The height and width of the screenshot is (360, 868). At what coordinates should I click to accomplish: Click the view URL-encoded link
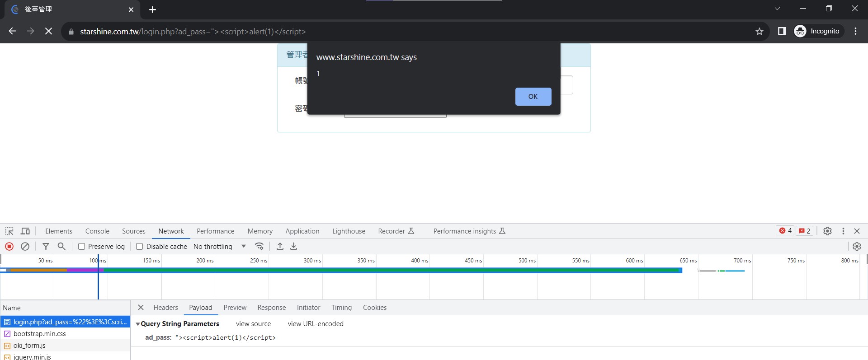(316, 324)
